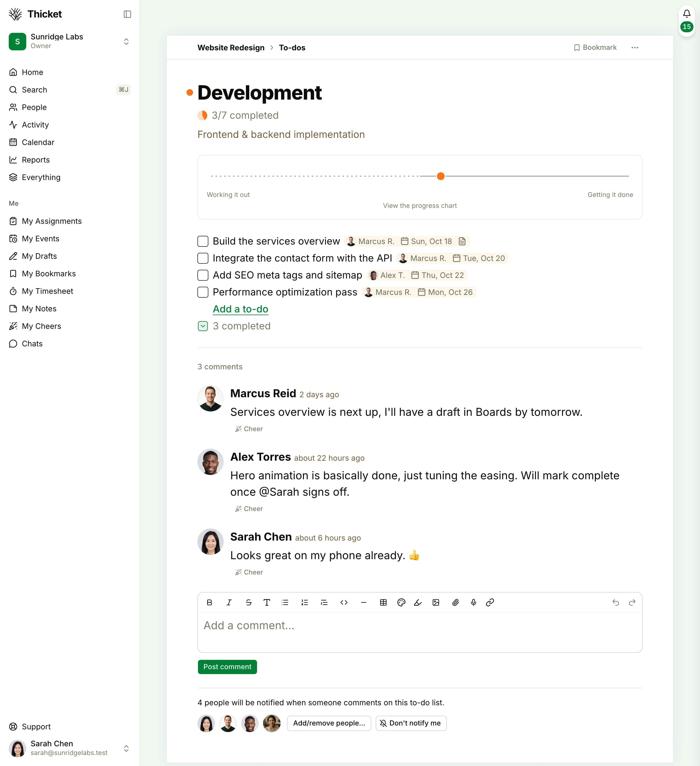Viewport: 700px width, 766px height.
Task: Insert a link in the comment
Action: [490, 602]
